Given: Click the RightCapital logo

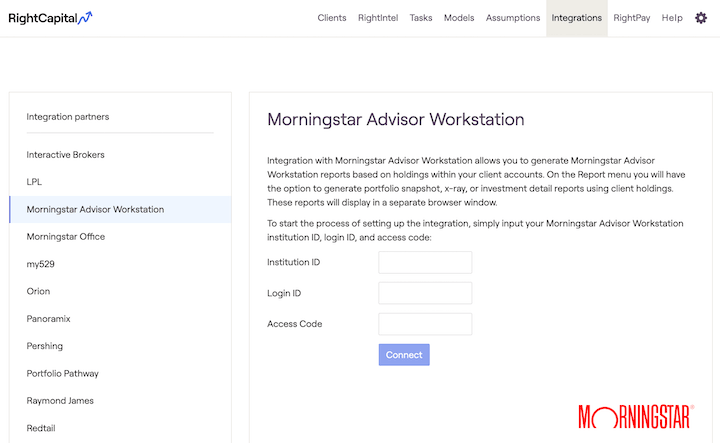Looking at the screenshot, I should point(51,18).
